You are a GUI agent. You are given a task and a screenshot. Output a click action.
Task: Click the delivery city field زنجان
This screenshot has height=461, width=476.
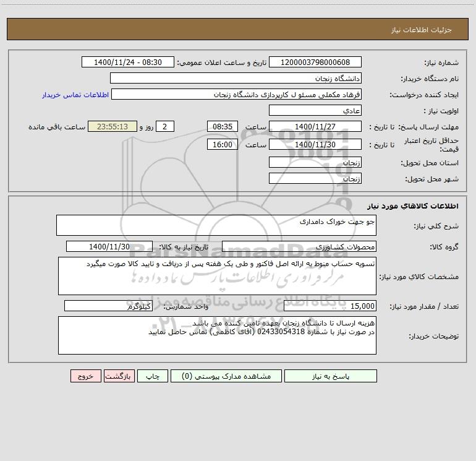pos(315,178)
